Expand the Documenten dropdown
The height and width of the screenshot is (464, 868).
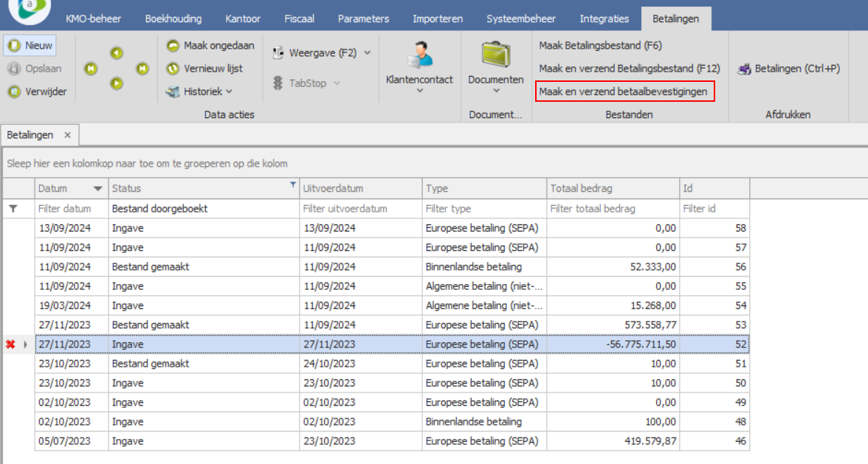point(496,91)
